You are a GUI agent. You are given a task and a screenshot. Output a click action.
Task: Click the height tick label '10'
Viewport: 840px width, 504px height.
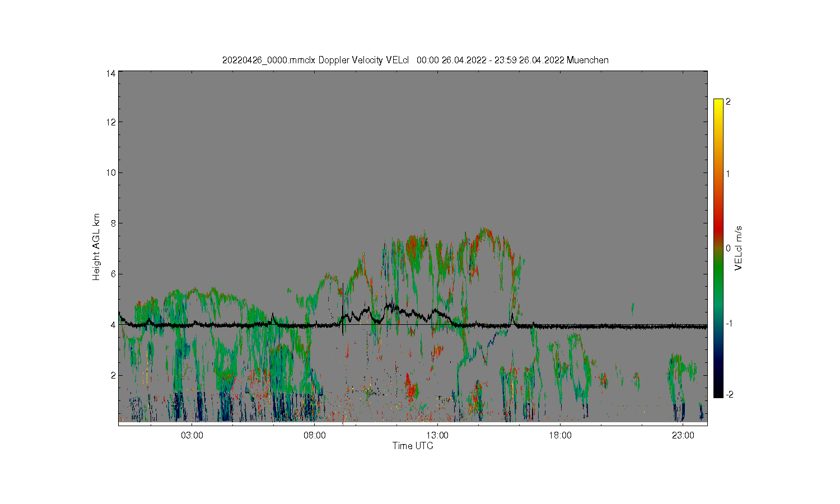coord(111,172)
